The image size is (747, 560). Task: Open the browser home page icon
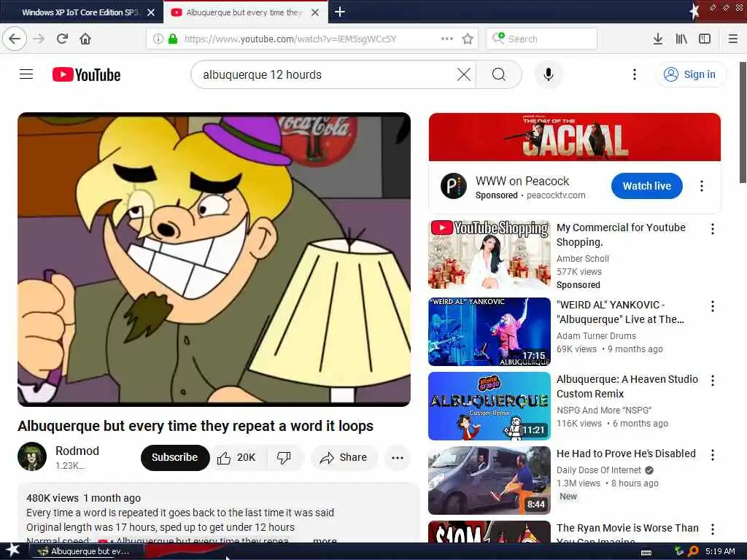[85, 39]
